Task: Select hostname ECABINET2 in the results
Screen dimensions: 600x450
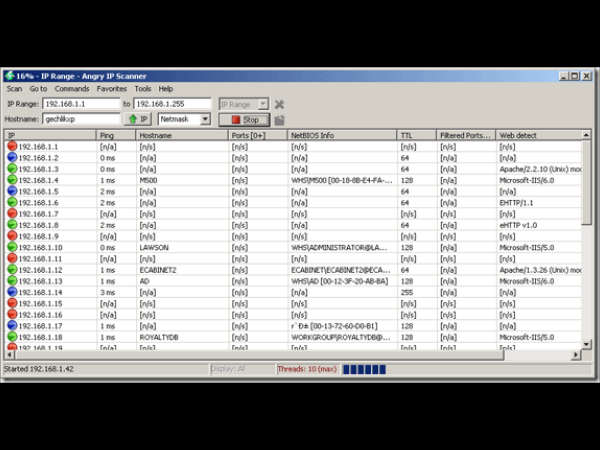Action: click(x=158, y=270)
